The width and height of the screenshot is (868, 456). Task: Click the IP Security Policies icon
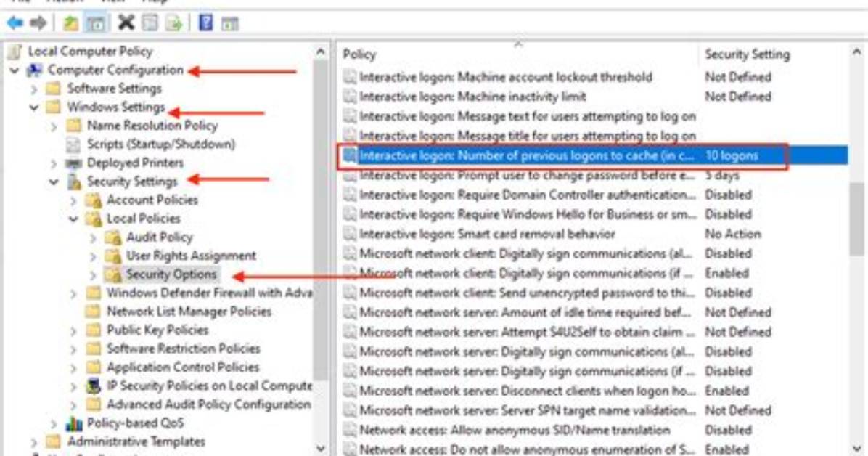[93, 386]
